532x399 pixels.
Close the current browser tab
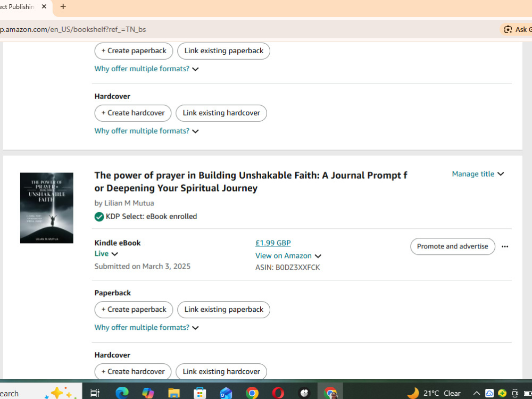[x=44, y=6]
